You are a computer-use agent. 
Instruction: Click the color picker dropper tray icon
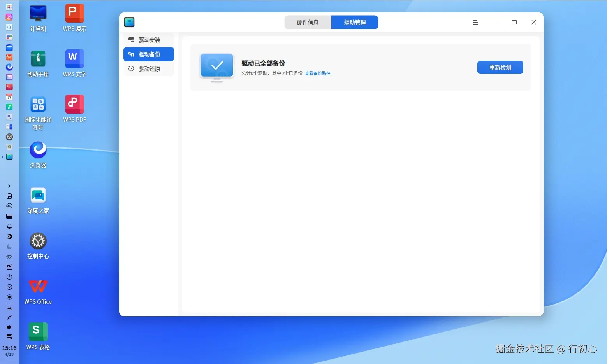pyautogui.click(x=9, y=317)
